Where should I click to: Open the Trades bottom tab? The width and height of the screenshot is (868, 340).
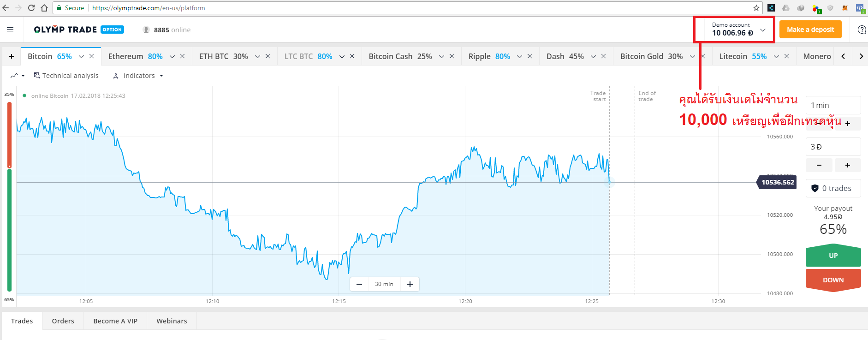(22, 321)
